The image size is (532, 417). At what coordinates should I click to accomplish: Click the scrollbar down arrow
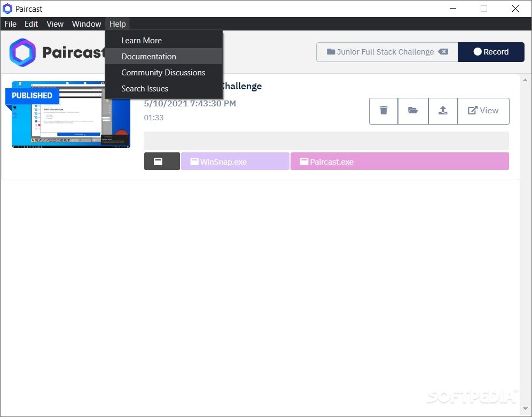[525, 408]
